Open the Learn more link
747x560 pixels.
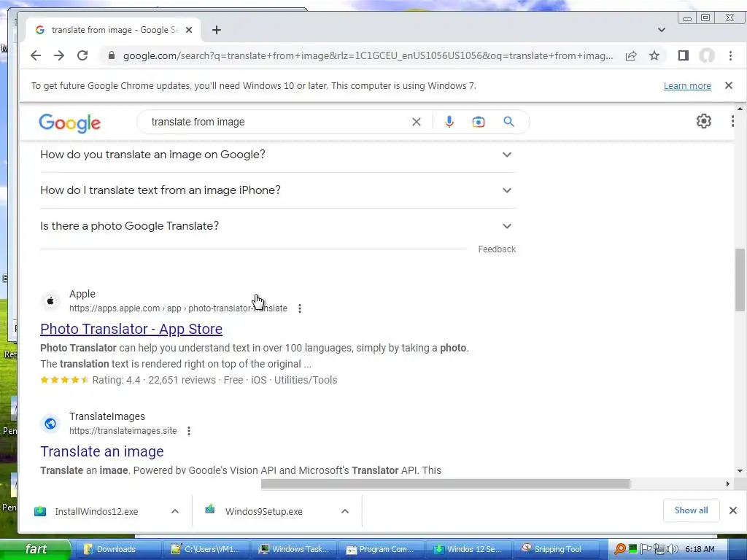pos(687,86)
